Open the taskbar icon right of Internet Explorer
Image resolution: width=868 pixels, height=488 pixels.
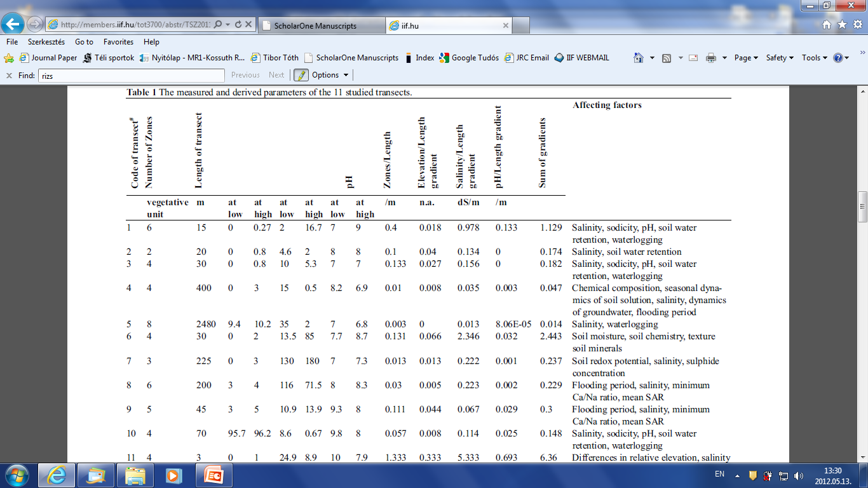(x=96, y=475)
